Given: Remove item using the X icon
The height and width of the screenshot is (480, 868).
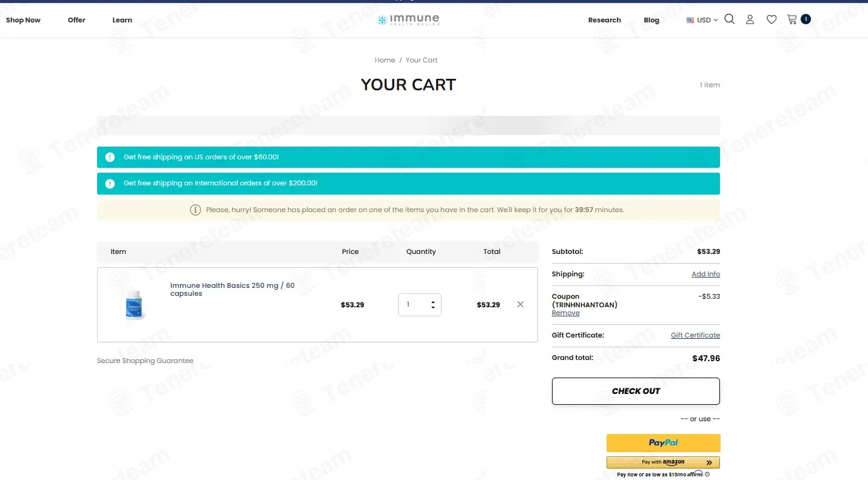Looking at the screenshot, I should click(520, 304).
